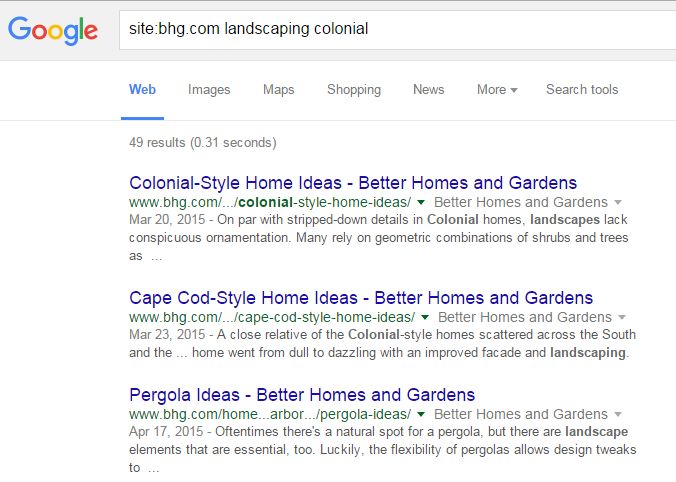The height and width of the screenshot is (482, 676).
Task: Open Search tools options
Action: pos(581,89)
